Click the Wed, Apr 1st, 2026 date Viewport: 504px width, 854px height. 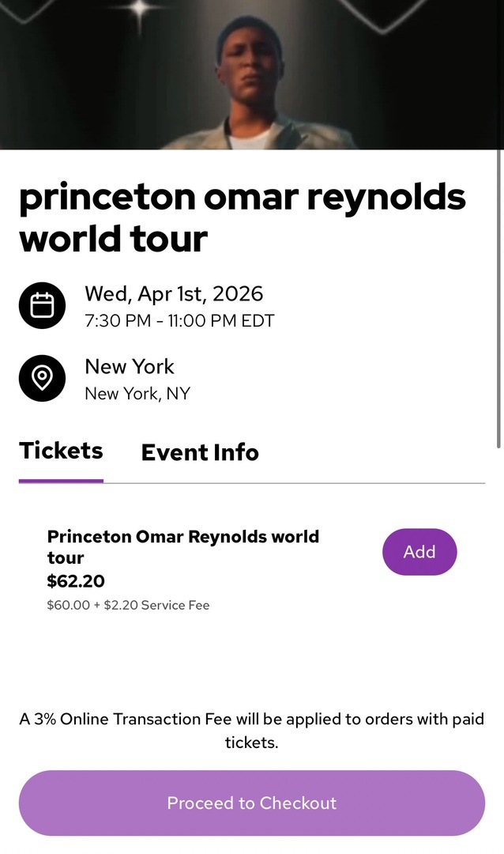coord(174,294)
